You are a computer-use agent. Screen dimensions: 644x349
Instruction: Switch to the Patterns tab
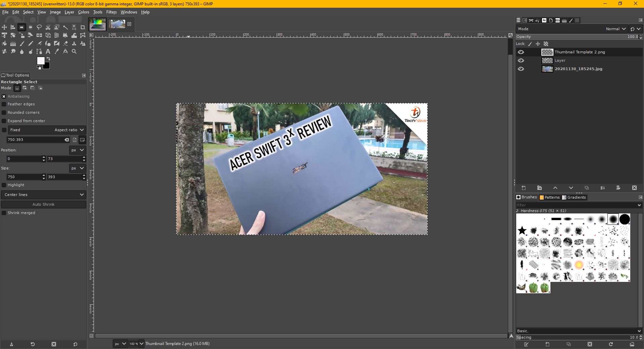tap(549, 197)
